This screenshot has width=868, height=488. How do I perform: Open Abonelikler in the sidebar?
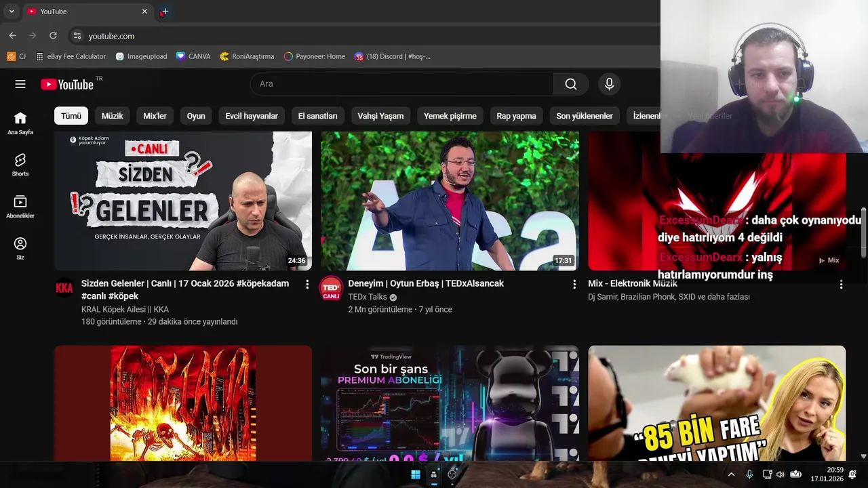[x=20, y=207]
